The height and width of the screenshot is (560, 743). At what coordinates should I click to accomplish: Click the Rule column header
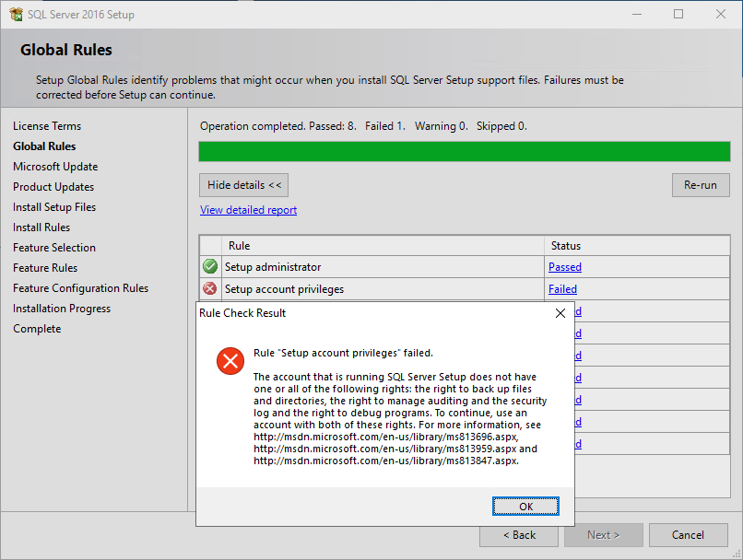[x=383, y=246]
